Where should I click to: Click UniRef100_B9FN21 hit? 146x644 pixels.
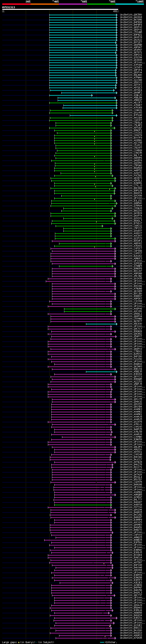click(x=131, y=35)
